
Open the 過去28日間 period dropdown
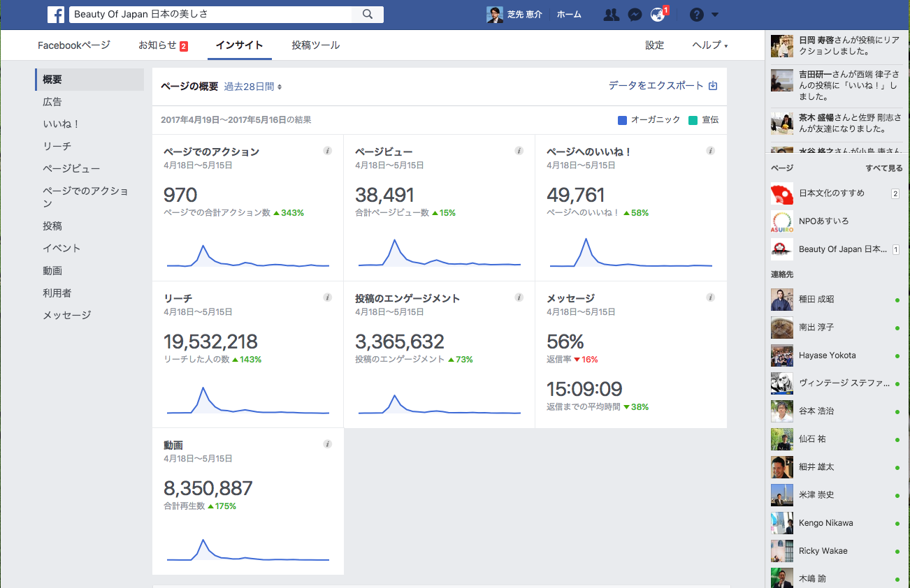tap(253, 87)
